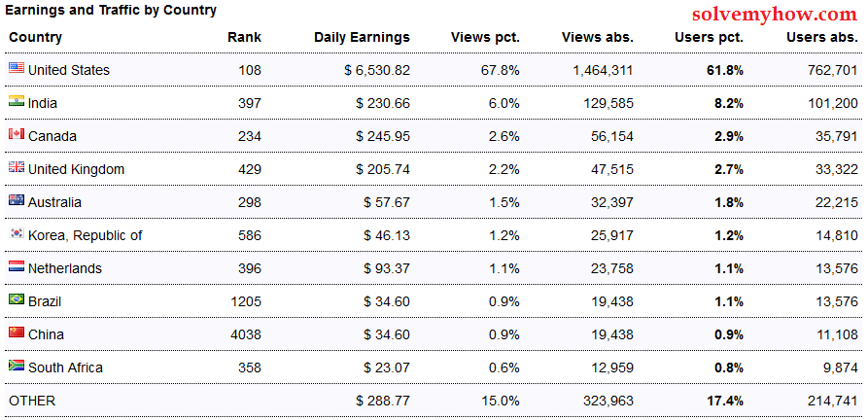Open the solvemyhow.com watermark link
Viewport: 868px width, 420px height.
[774, 15]
